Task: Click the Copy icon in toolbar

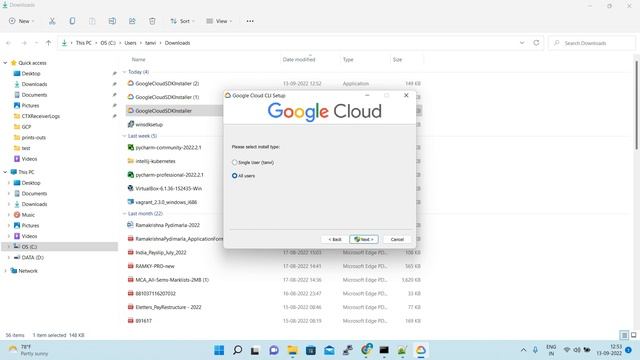Action: click(x=72, y=21)
